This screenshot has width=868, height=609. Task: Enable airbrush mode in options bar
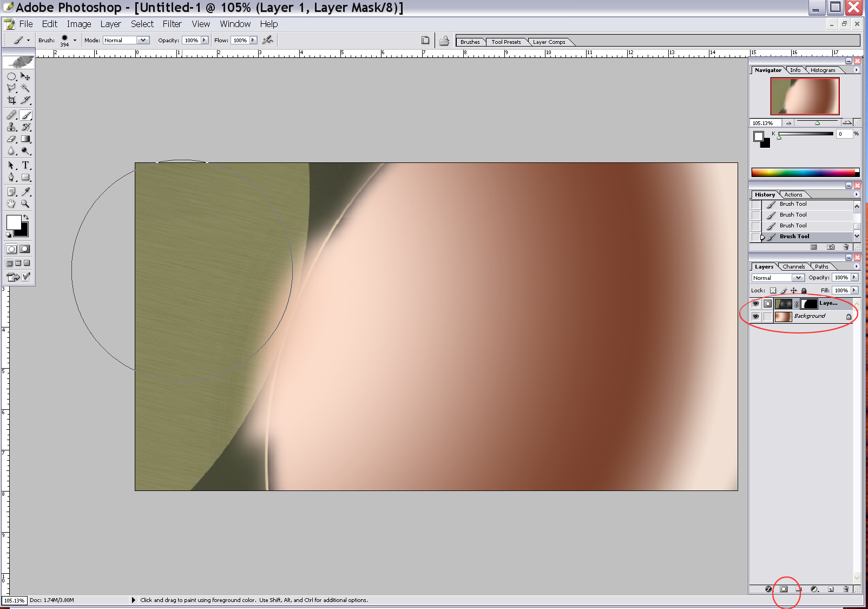click(x=267, y=40)
